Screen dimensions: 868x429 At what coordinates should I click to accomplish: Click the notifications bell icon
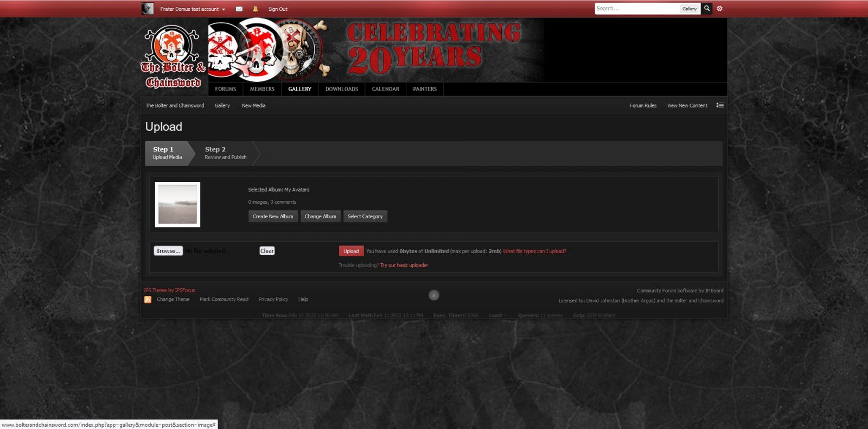(x=256, y=9)
